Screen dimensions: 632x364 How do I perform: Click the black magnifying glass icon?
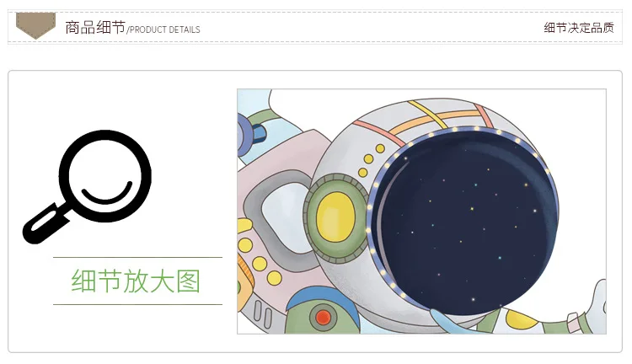[x=87, y=187]
